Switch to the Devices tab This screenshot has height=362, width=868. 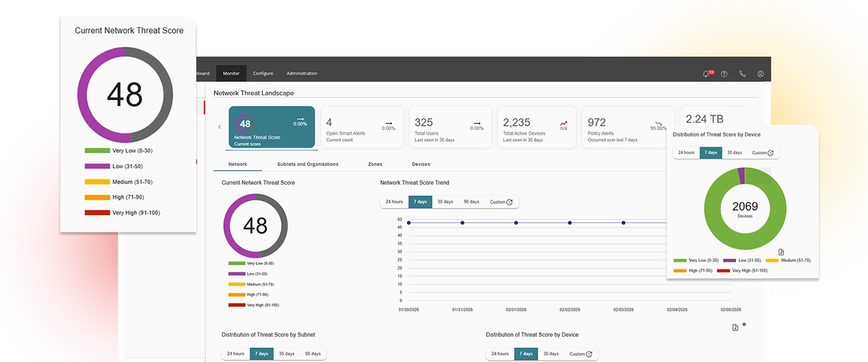421,164
